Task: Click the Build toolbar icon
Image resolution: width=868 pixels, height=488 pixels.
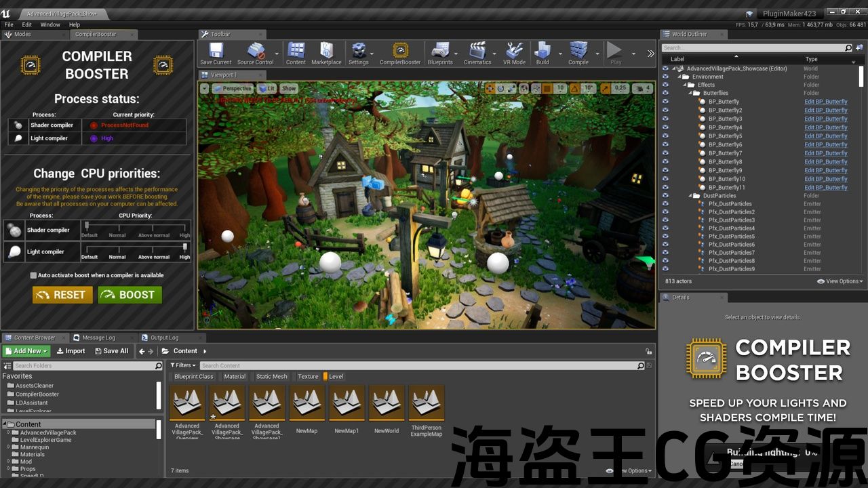Action: click(542, 52)
